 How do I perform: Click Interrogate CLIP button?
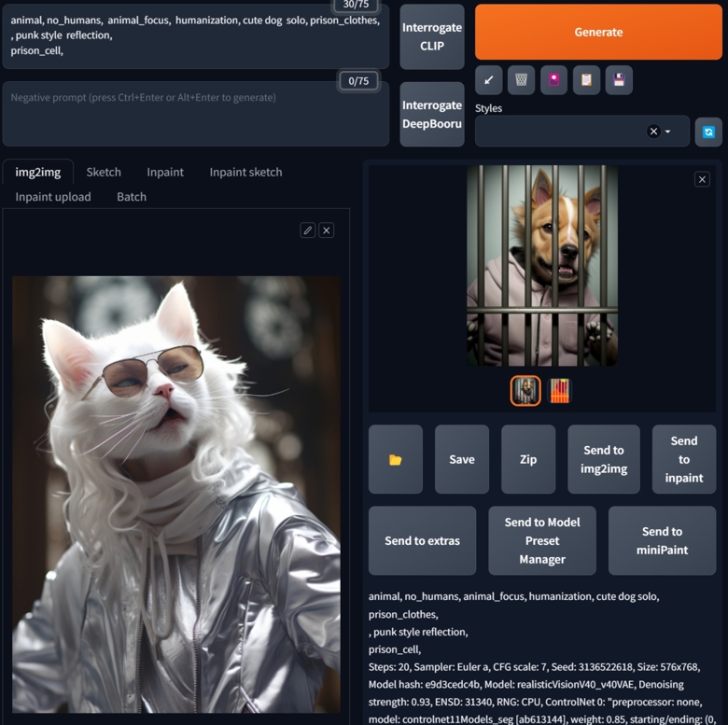[432, 36]
